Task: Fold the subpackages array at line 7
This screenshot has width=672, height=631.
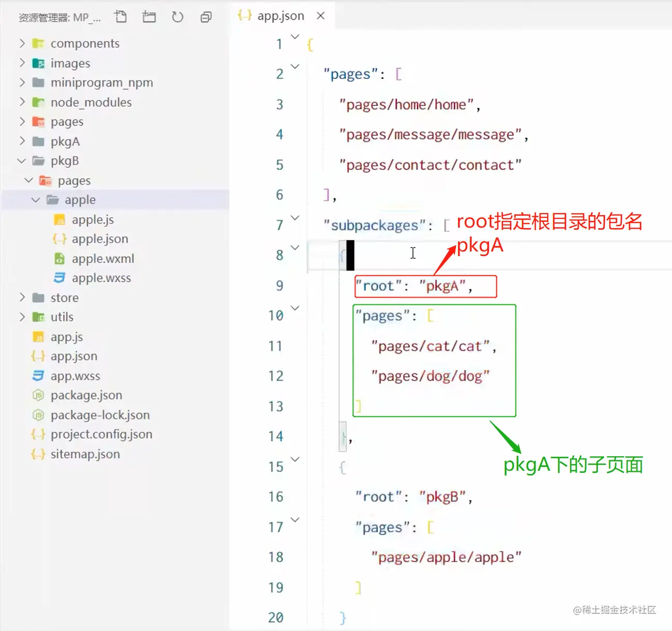Action: tap(295, 218)
